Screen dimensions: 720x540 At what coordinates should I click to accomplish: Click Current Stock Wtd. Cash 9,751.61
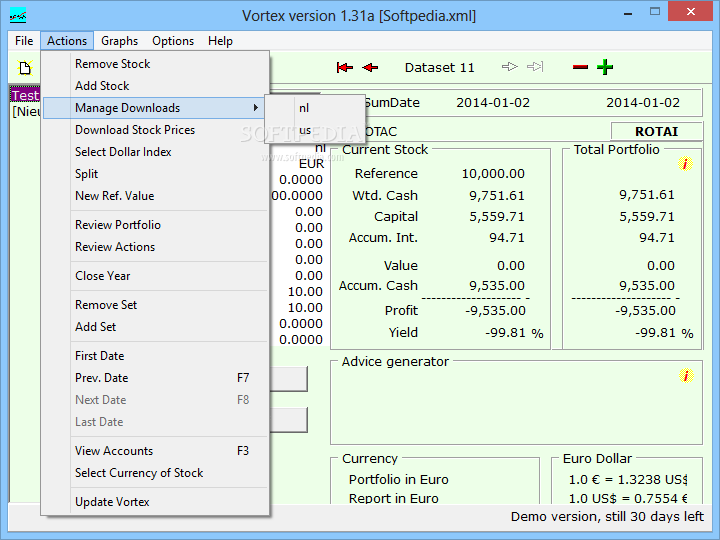tap(496, 196)
